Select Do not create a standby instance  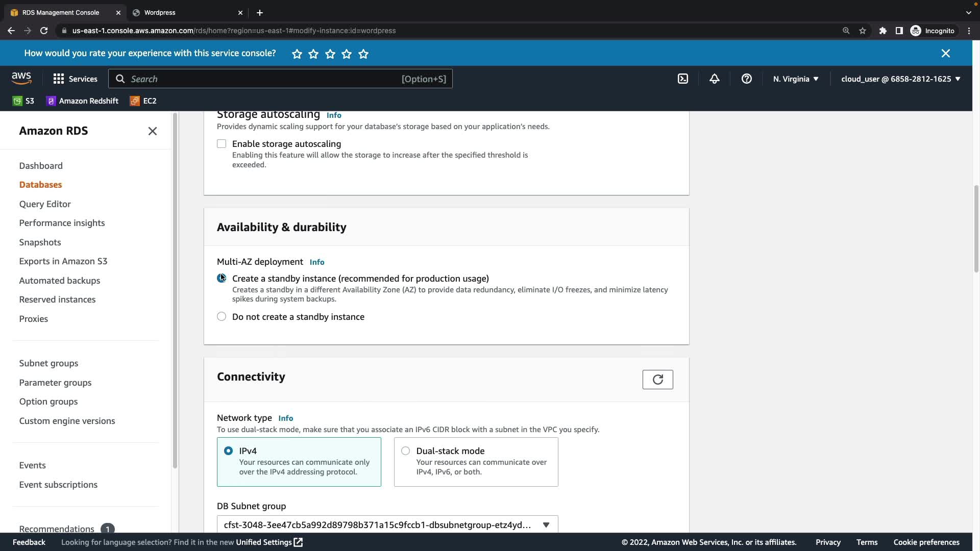[222, 317]
